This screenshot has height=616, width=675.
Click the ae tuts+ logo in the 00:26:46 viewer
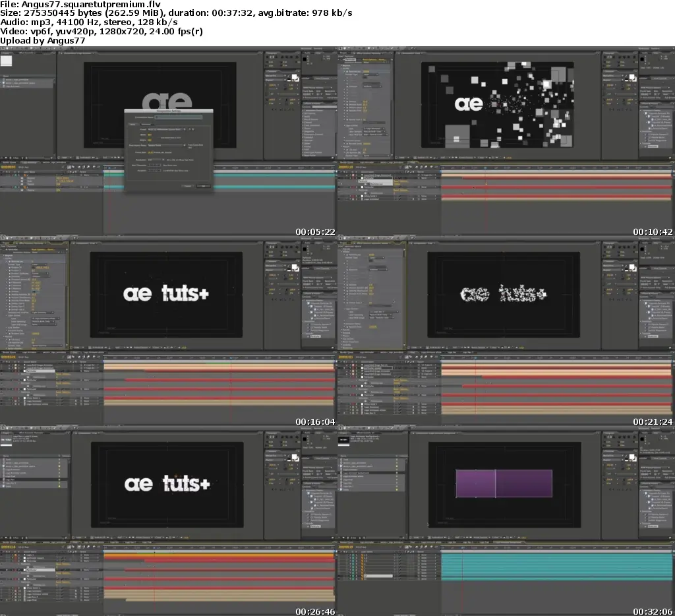[167, 483]
